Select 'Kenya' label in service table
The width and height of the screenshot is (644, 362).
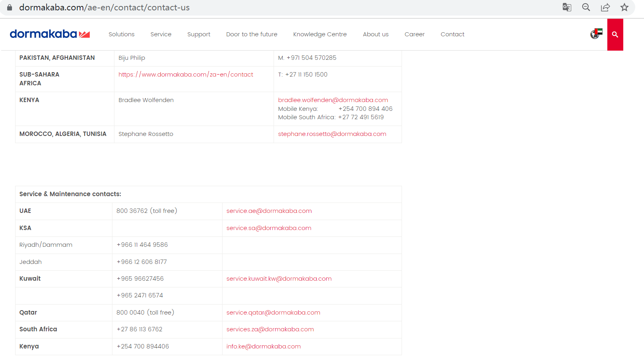(x=29, y=346)
